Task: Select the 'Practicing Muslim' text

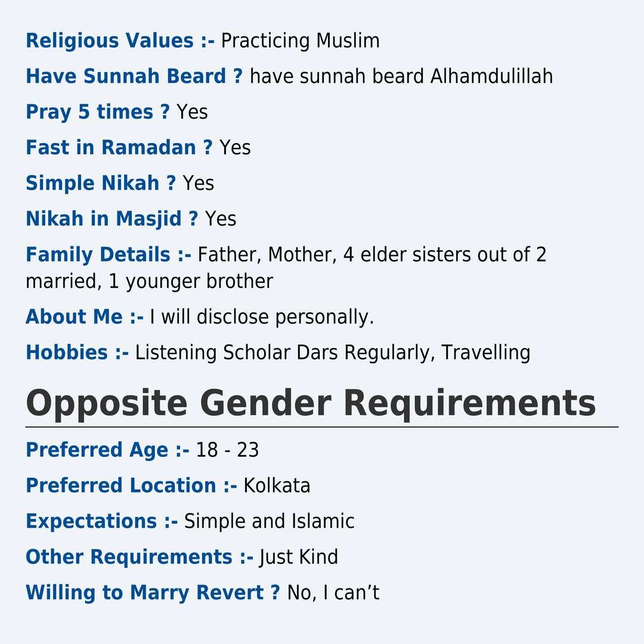Action: (300, 41)
